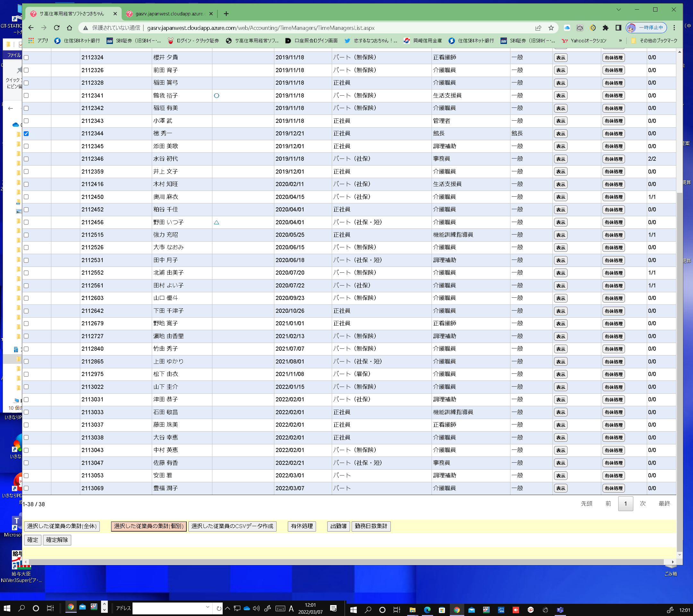Check the checkbox for employee 2112324

click(26, 58)
